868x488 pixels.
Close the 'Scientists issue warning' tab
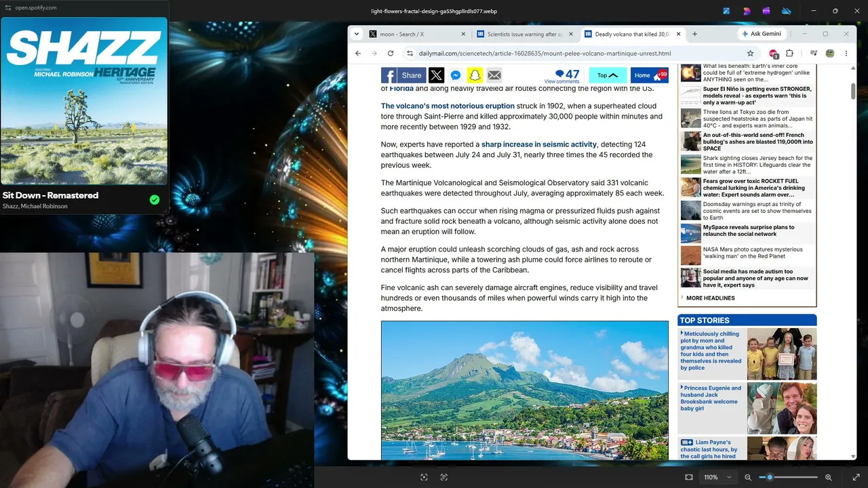click(570, 34)
